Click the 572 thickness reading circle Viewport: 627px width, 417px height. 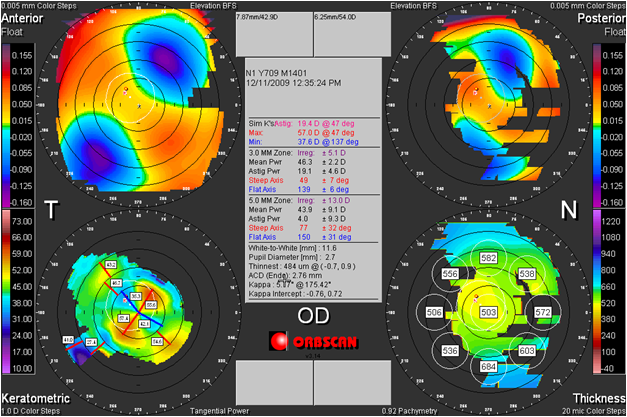[543, 313]
